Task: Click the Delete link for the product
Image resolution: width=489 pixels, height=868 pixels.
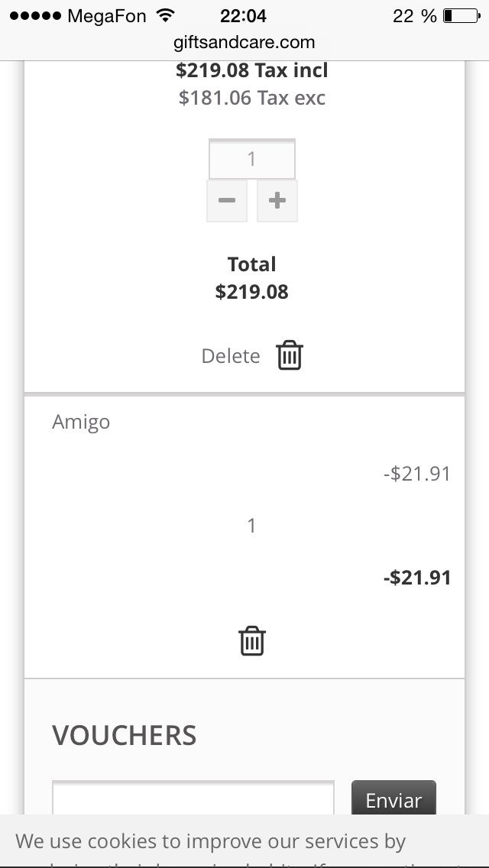Action: click(x=231, y=356)
